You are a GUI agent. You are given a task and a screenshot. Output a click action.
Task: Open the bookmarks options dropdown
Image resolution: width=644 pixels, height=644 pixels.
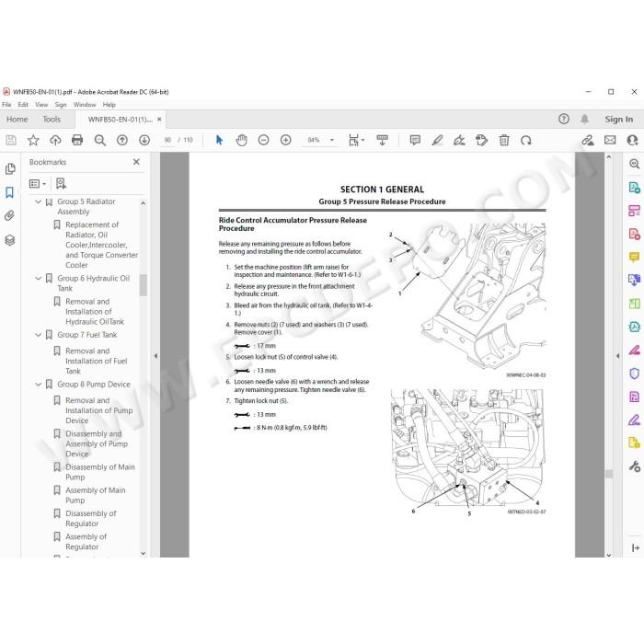pos(38,184)
